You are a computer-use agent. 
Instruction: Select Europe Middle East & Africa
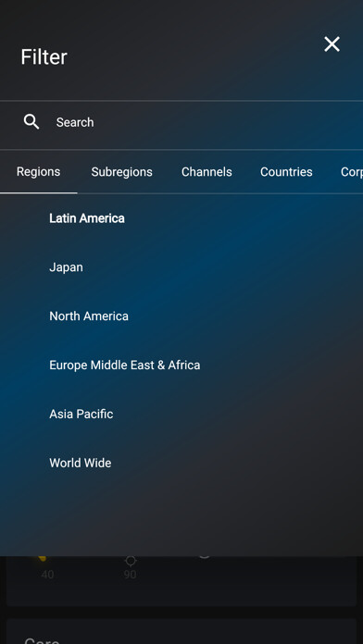pos(125,365)
